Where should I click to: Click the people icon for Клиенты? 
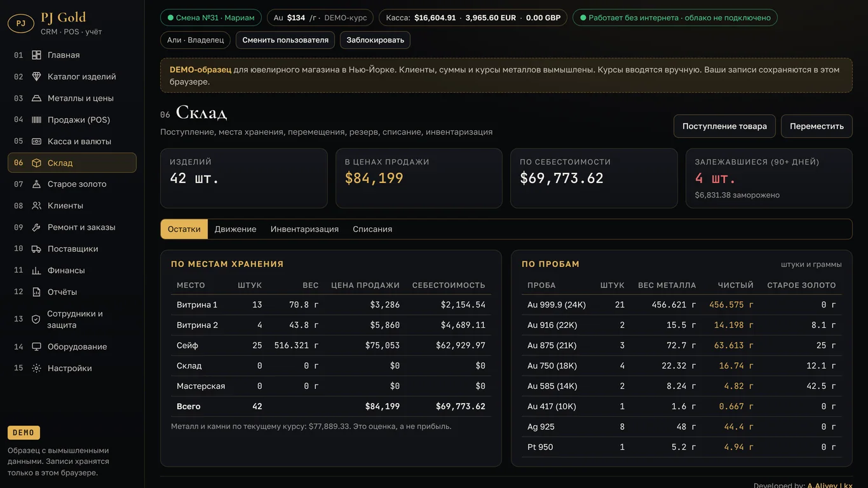[37, 206]
